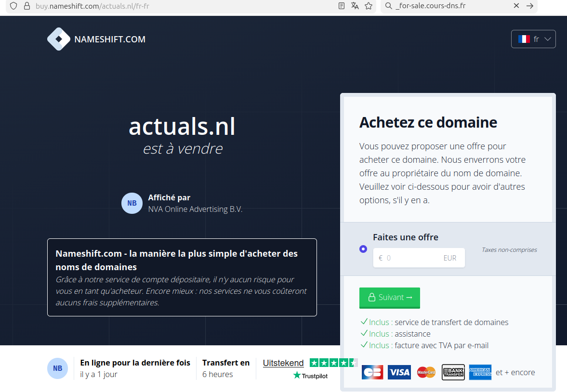Click the Carte Bleue CB payment icon
The image size is (567, 392).
pos(372,372)
